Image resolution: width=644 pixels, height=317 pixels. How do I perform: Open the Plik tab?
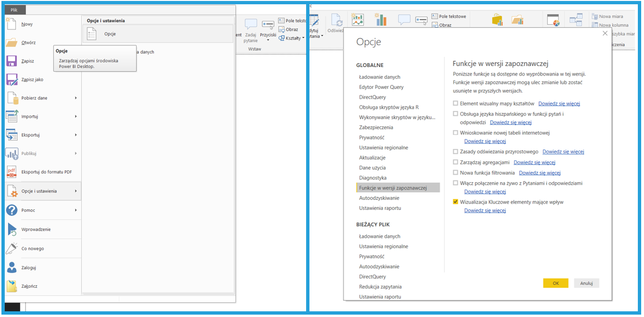14,9
